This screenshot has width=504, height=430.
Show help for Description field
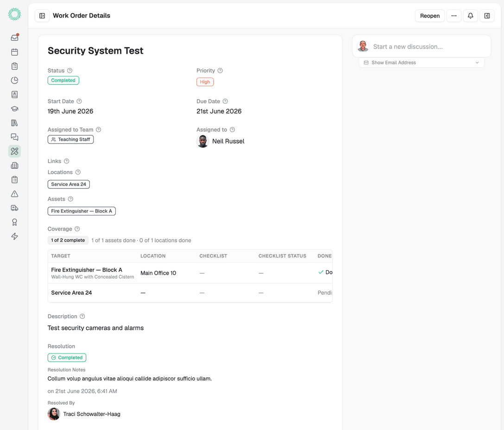point(82,316)
